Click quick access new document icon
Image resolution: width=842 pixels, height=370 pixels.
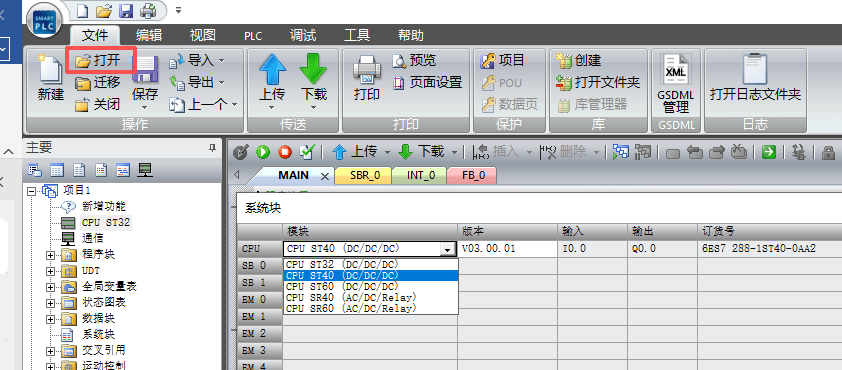pyautogui.click(x=82, y=10)
